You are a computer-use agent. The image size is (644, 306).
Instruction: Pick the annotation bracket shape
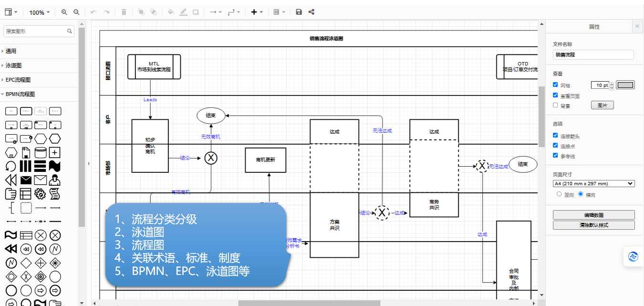pos(11,208)
